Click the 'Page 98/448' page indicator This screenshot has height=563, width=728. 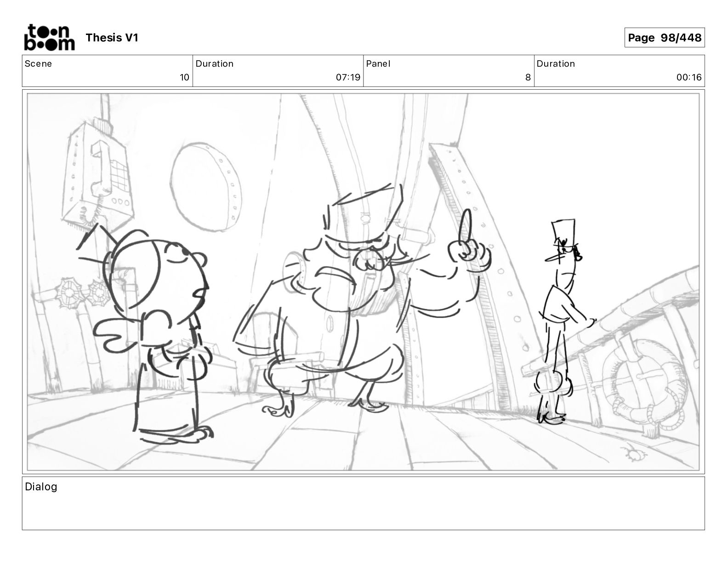(665, 38)
